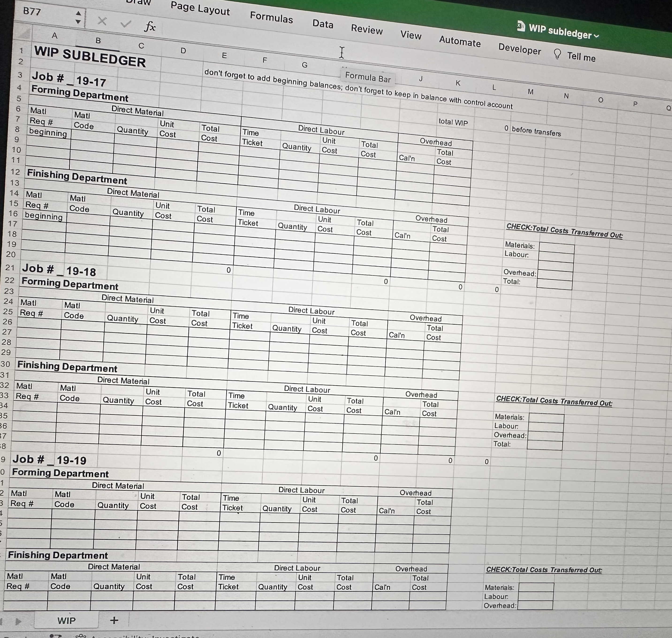Select the WIP sheet tab
The width and height of the screenshot is (672, 638).
coord(66,620)
